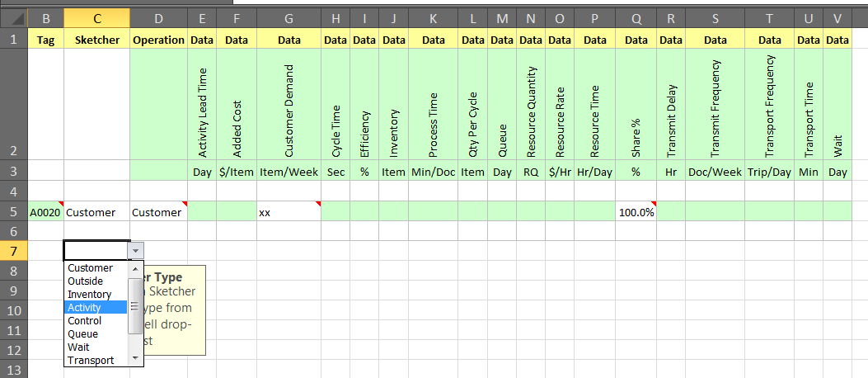Image resolution: width=868 pixels, height=378 pixels.
Task: Select column C header
Action: 97,19
